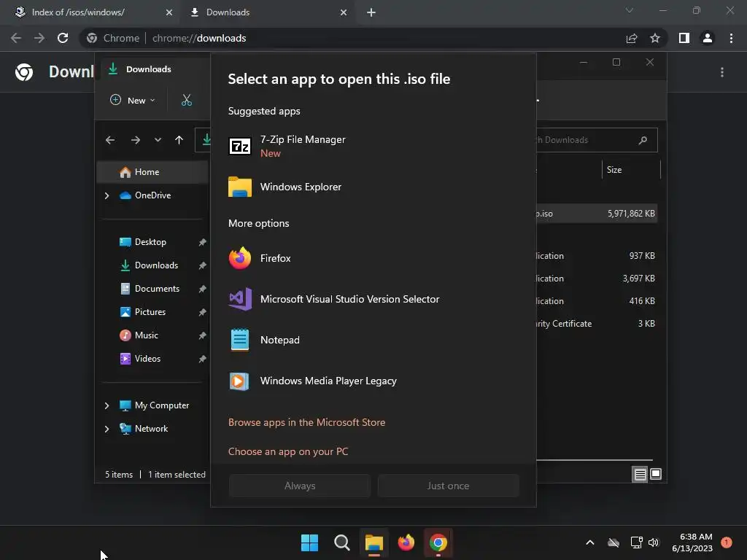Share this page icon in Chrome
The height and width of the screenshot is (560, 747).
(632, 38)
